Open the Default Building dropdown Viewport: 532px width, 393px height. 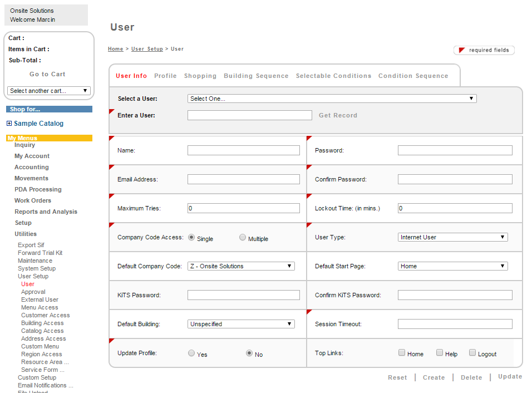[241, 324]
